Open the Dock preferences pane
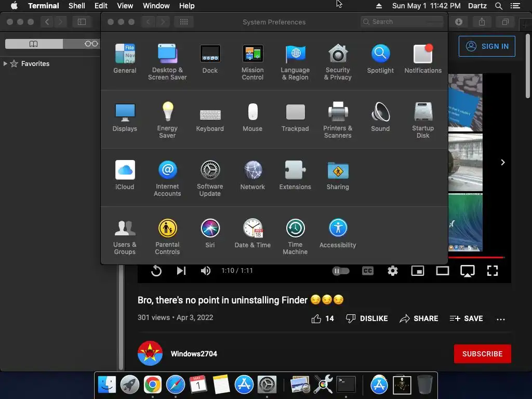The width and height of the screenshot is (532, 399). coord(210,59)
